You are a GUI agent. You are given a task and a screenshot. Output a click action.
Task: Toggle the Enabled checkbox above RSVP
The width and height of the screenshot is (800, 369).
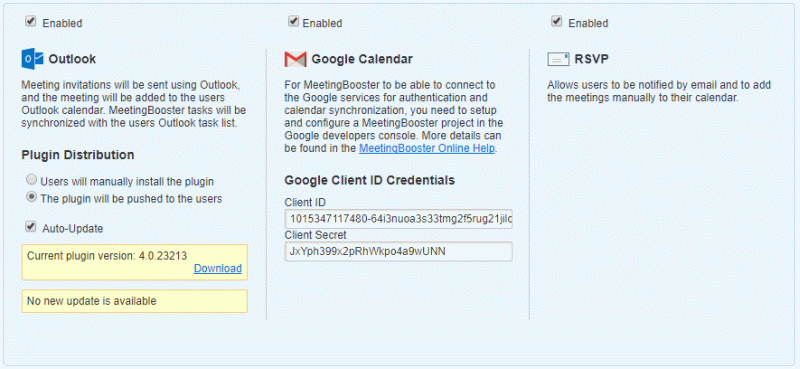click(557, 21)
